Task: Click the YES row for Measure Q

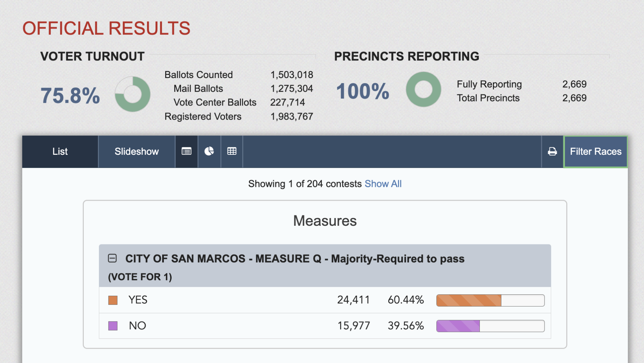Action: click(237, 299)
